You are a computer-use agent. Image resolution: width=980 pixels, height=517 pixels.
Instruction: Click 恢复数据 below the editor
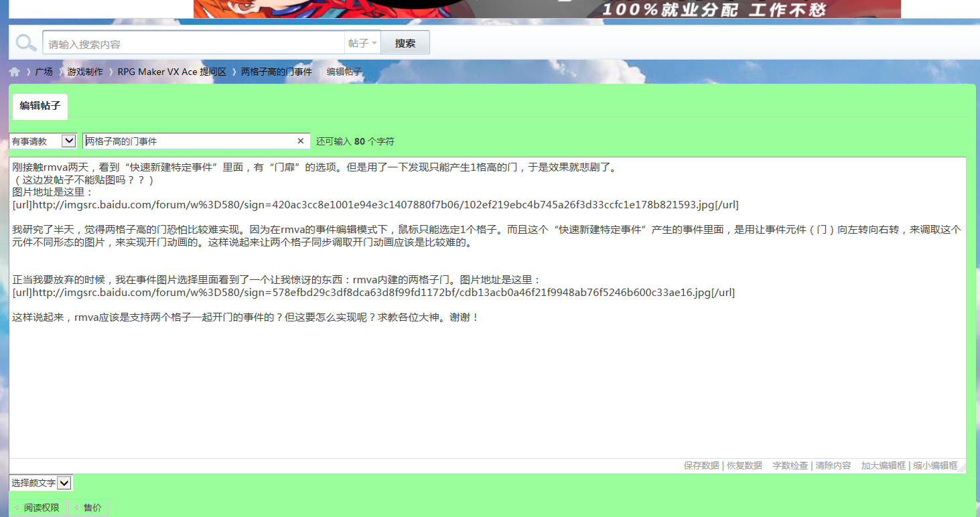click(745, 465)
